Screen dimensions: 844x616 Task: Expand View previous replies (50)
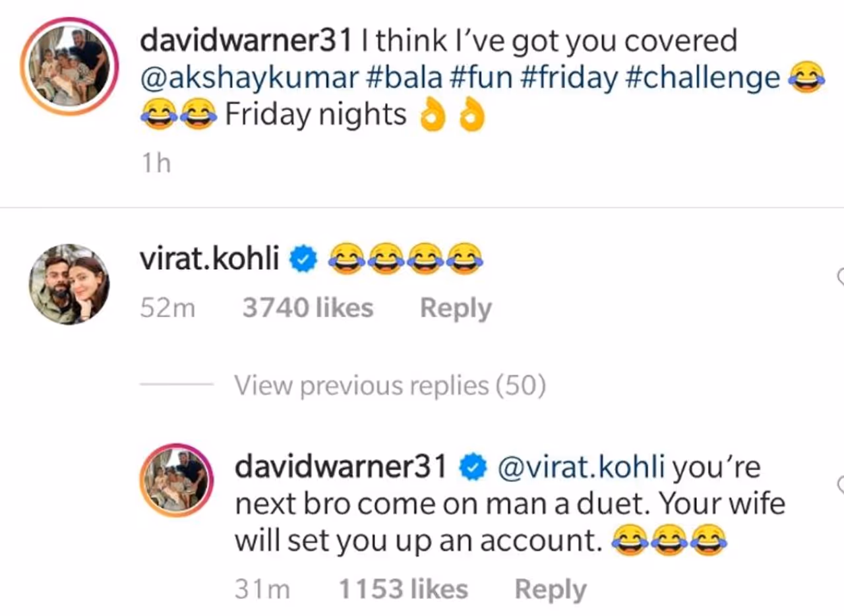[390, 386]
